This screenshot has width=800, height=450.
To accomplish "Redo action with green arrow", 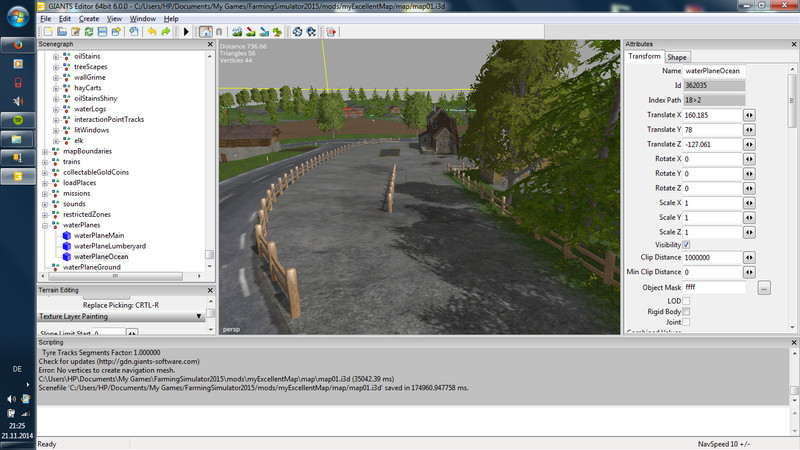I will pos(165,32).
